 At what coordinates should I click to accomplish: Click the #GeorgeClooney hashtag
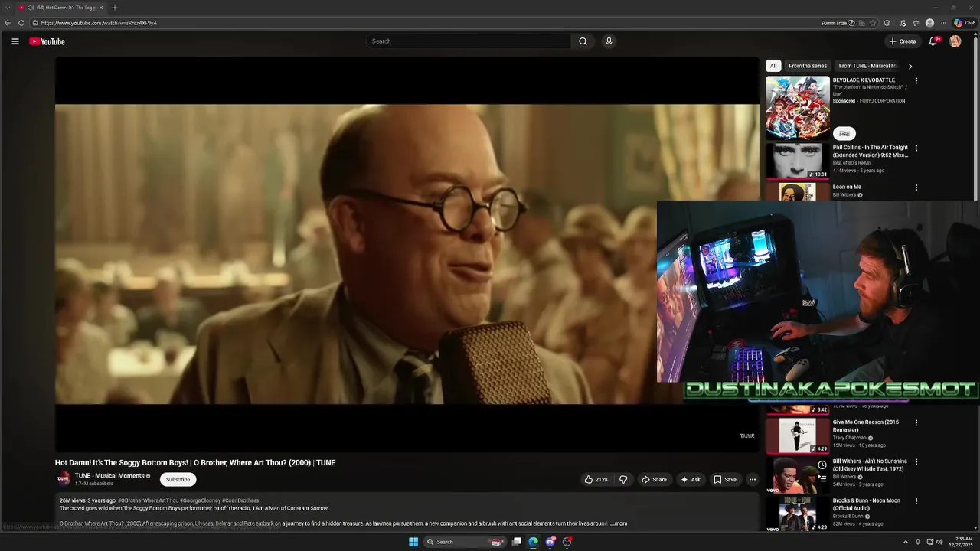(x=200, y=500)
